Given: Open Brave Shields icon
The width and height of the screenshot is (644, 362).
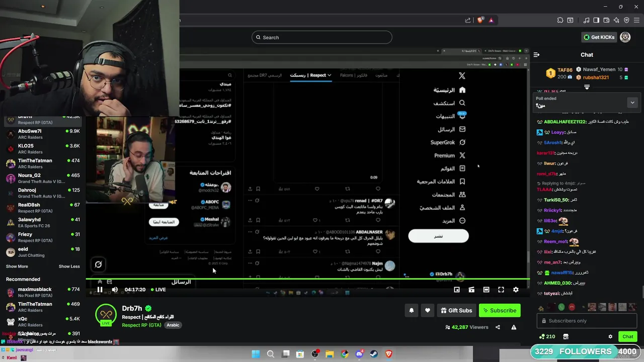Looking at the screenshot, I should tap(480, 20).
